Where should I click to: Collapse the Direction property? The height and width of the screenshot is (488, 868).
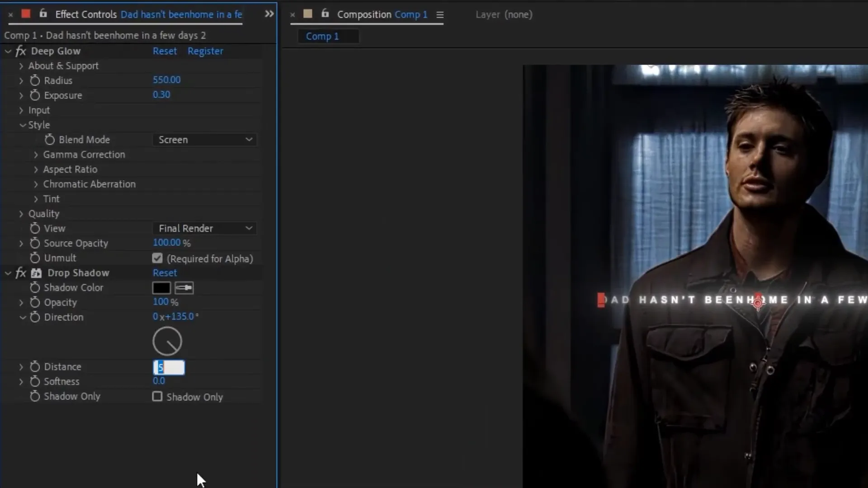point(23,317)
